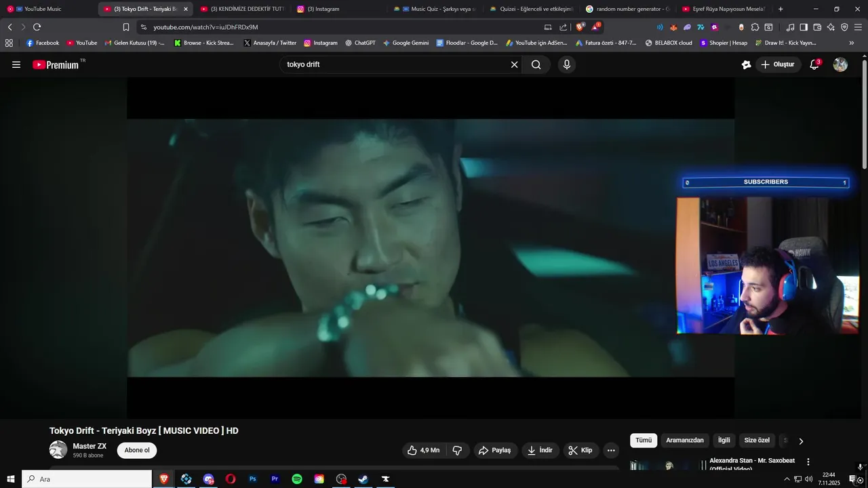The image size is (868, 488).
Task: Open YouTube notifications bell
Action: (x=814, y=64)
